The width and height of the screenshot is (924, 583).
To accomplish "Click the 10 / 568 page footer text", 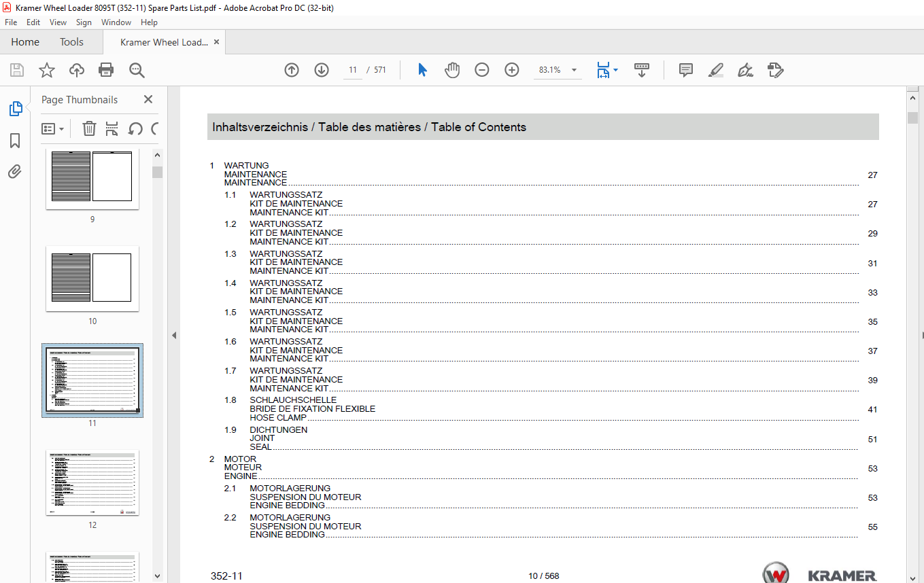I will (x=544, y=576).
